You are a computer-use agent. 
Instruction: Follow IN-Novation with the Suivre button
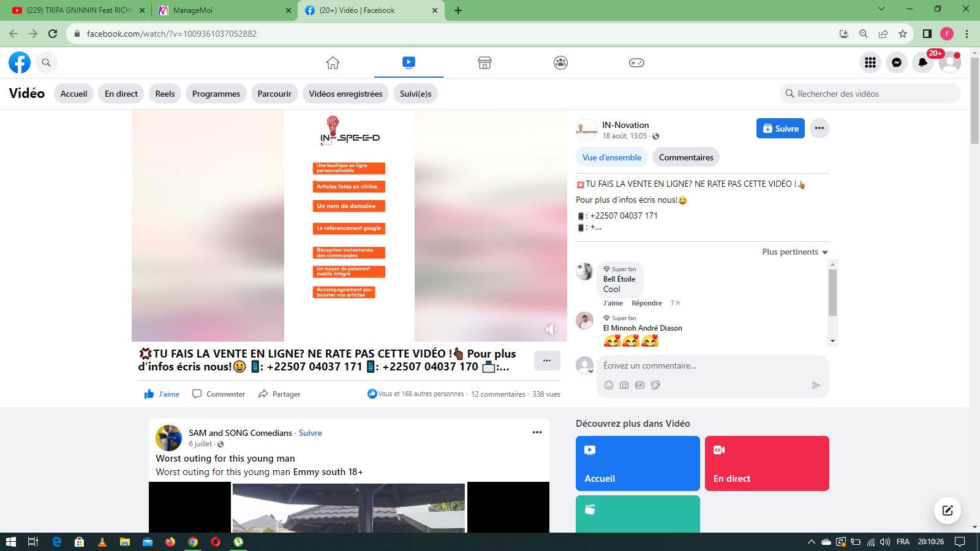[x=780, y=129]
